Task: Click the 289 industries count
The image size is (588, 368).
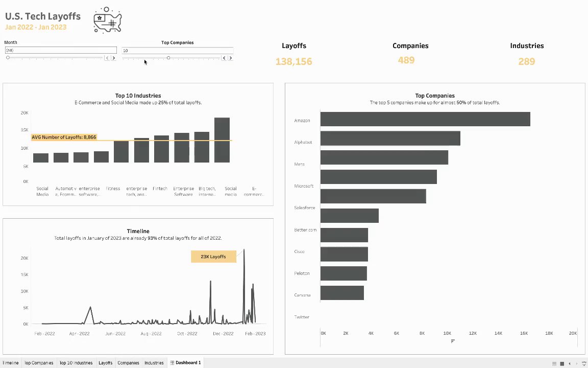Action: [x=527, y=61]
